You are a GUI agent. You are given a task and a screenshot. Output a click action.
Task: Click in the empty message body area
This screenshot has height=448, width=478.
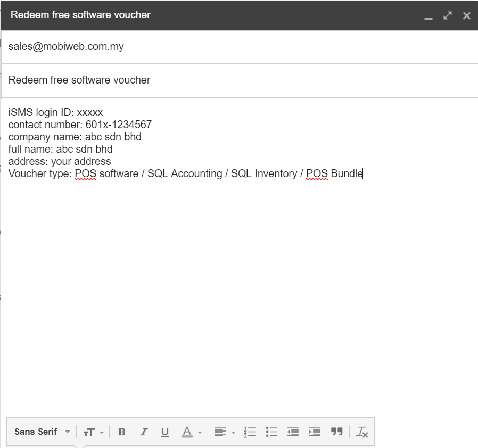[240, 293]
